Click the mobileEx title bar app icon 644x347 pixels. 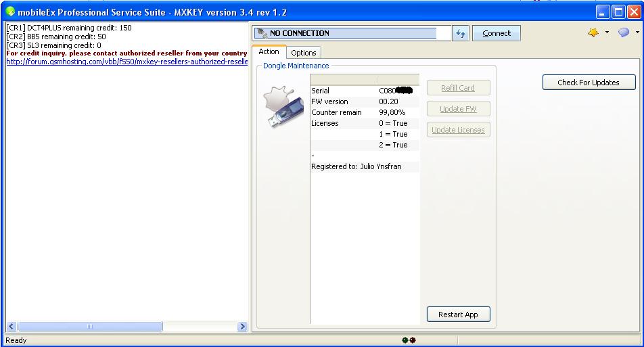[10, 11]
